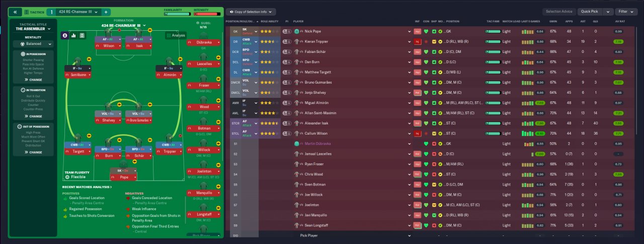The height and width of the screenshot is (244, 644).
Task: Open the Analysis overlay on the pitch
Action: coord(175,35)
